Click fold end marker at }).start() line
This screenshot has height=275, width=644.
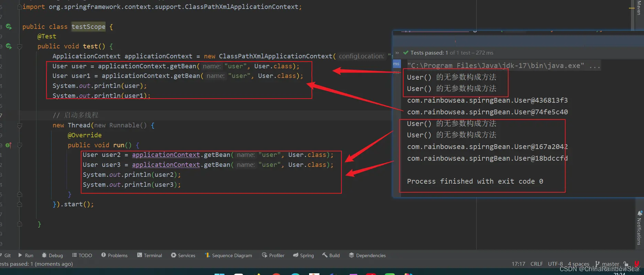pyautogui.click(x=20, y=205)
